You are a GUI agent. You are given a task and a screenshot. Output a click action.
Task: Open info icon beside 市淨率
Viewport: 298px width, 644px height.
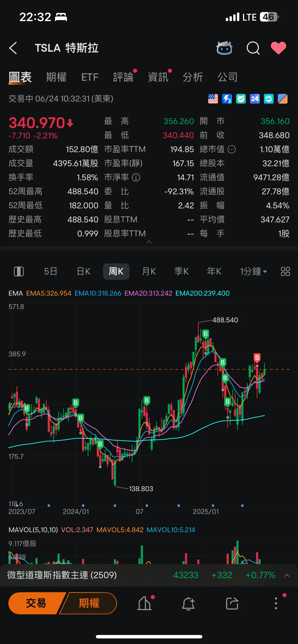(136, 178)
